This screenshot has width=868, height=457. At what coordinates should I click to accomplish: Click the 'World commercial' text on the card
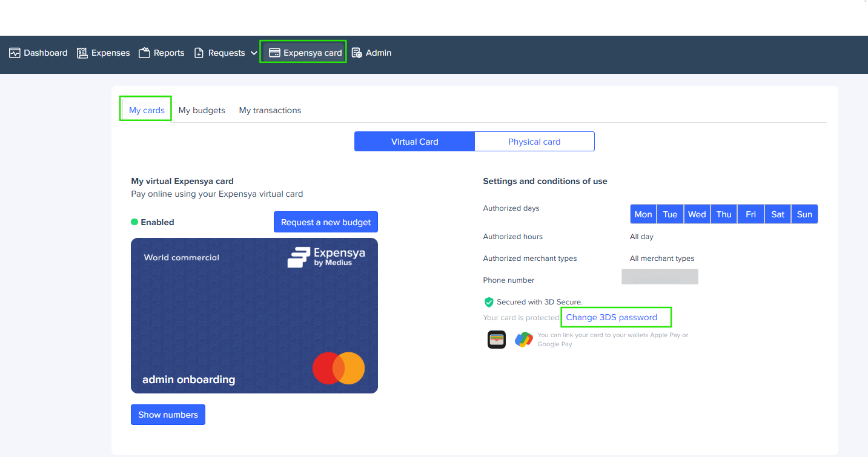(x=182, y=257)
